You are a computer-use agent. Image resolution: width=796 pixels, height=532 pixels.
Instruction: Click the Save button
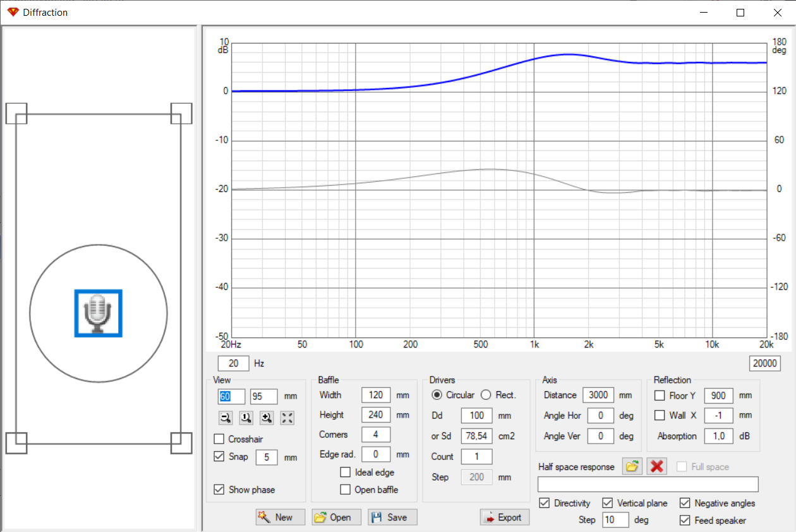(x=393, y=517)
